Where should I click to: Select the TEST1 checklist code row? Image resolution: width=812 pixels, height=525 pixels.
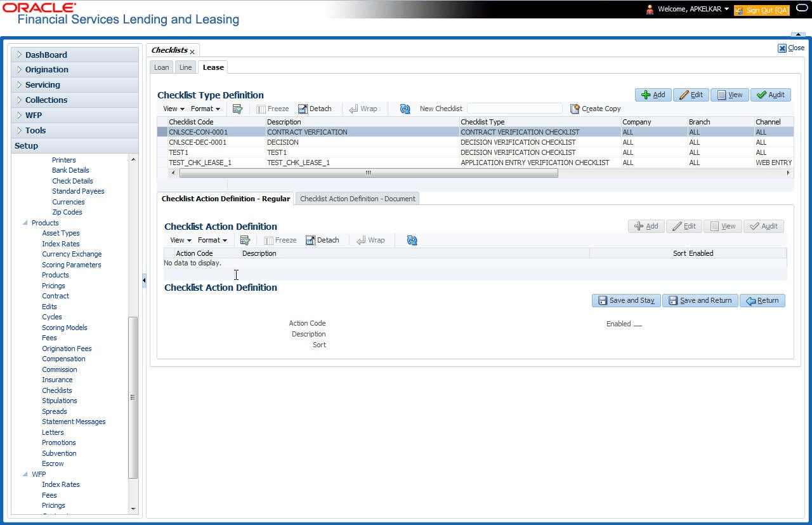point(476,152)
